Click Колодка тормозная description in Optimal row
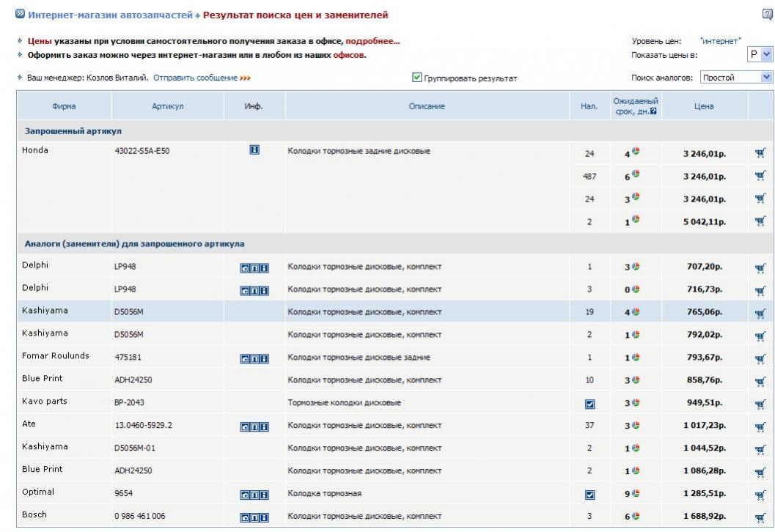Screen dimensions: 775x532 click(325, 493)
